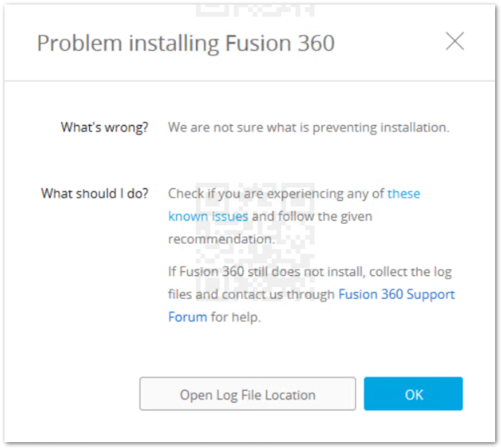This screenshot has width=501, height=448.
Task: Follow the "known issues" link text
Action: tap(208, 216)
